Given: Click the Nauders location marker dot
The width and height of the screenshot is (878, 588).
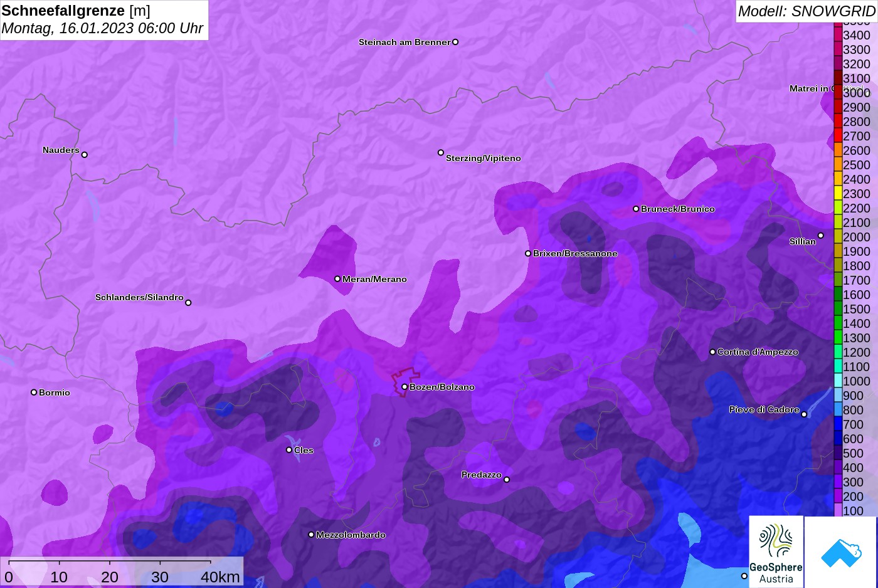Looking at the screenshot, I should point(85,154).
